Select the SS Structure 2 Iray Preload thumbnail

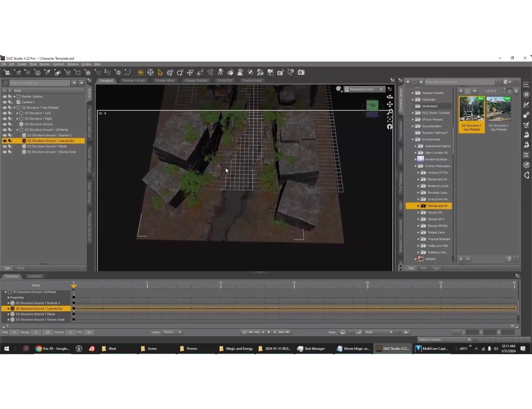(x=498, y=114)
